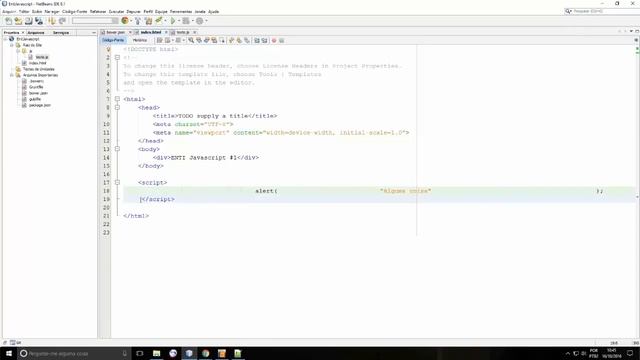Switch to the Arquivos panel tab
The image size is (640, 360).
[36, 33]
